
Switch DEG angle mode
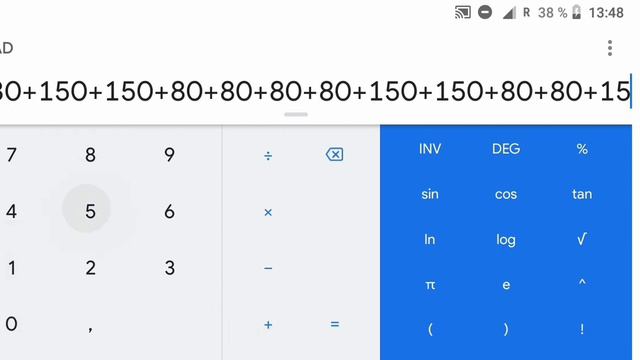click(506, 149)
